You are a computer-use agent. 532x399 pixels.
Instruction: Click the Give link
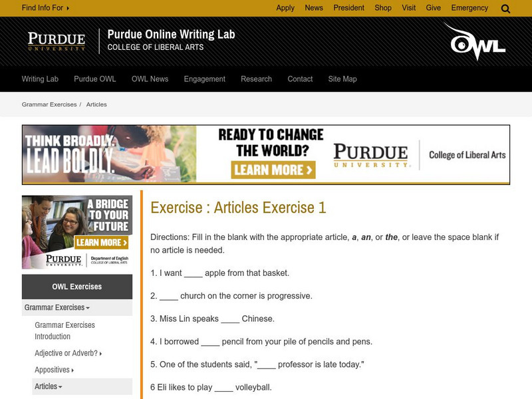click(x=434, y=8)
